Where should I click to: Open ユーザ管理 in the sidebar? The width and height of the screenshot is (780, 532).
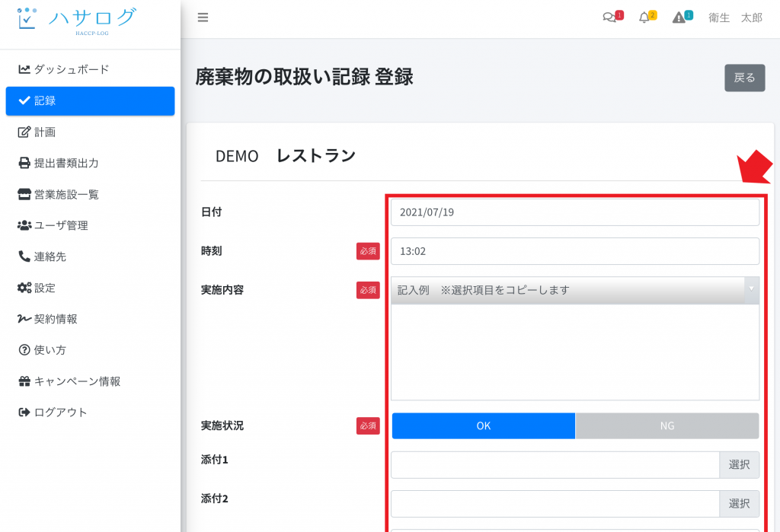click(x=90, y=226)
